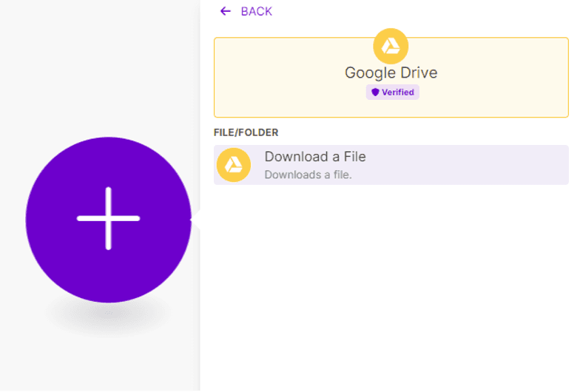Click the Google Drive app title text
This screenshot has width=577, height=392.
point(391,72)
